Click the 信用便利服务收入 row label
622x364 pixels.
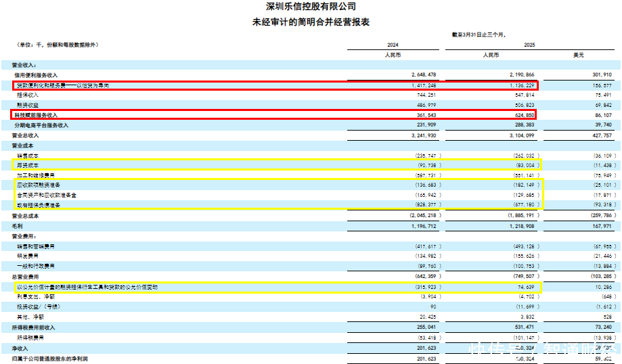(37, 74)
